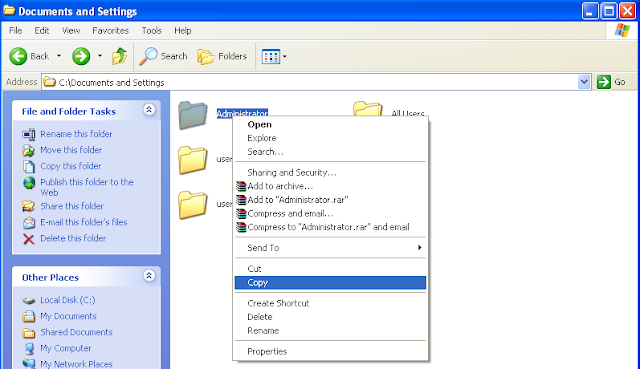The height and width of the screenshot is (369, 640).
Task: Click the green Back arrow icon
Action: 18,56
